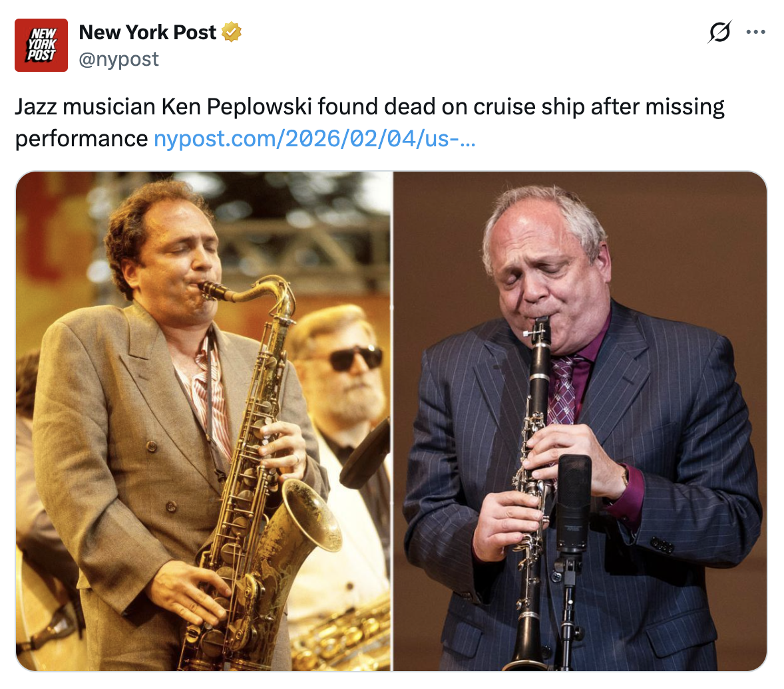Screen dimensions: 784x689
Task: Open the three-dot more options menu
Action: point(755,32)
